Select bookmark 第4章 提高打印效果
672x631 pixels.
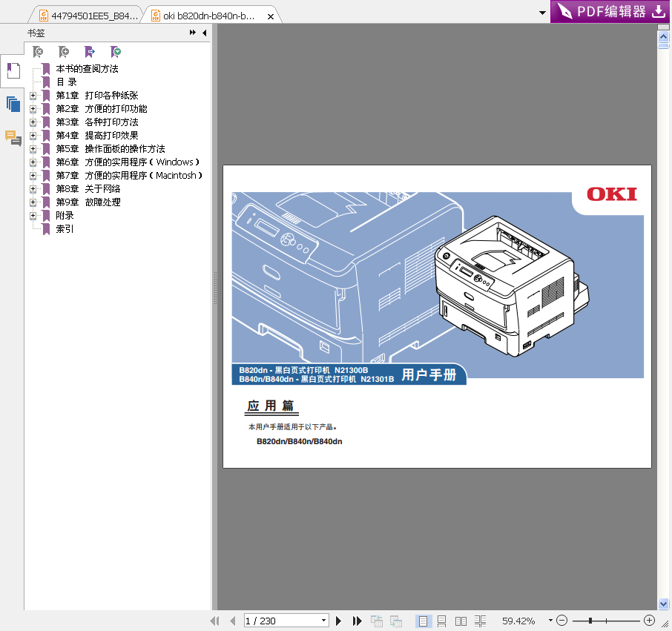(x=97, y=136)
